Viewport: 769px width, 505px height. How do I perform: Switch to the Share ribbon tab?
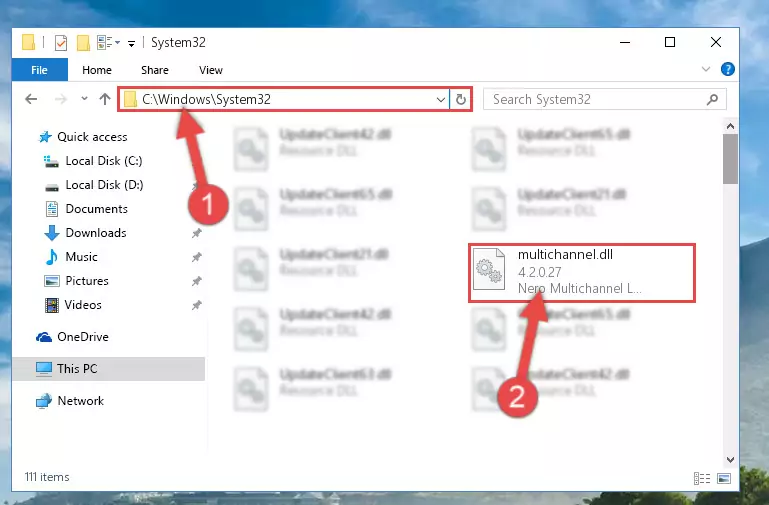(154, 70)
